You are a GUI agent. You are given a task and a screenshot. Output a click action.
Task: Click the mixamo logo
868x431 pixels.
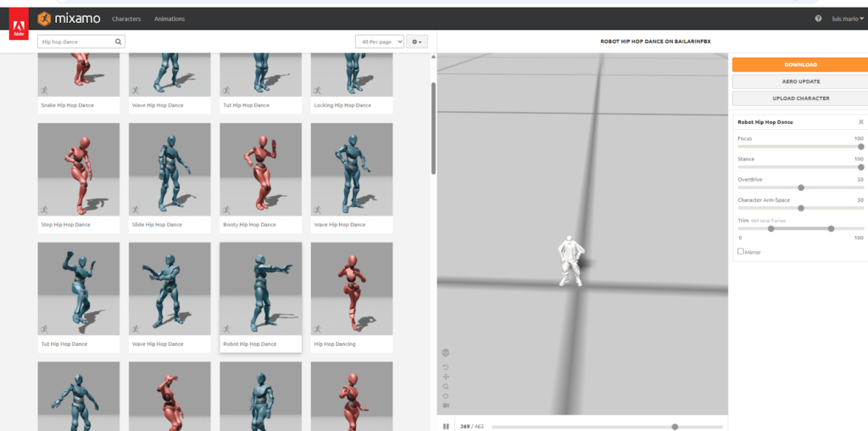click(x=70, y=19)
